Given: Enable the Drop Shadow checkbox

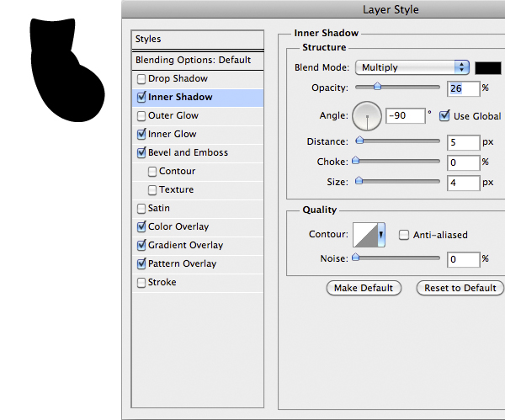Looking at the screenshot, I should click(141, 79).
